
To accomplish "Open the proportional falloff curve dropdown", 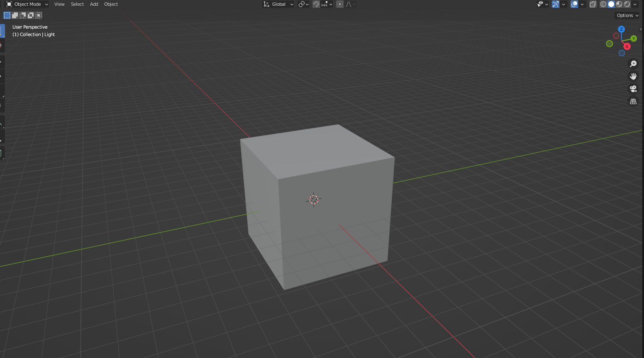I will pos(351,4).
